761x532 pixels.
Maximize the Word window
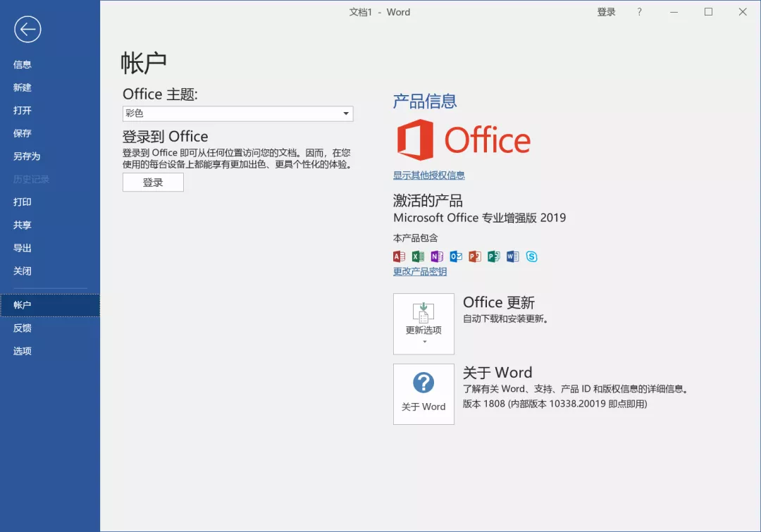pos(709,12)
